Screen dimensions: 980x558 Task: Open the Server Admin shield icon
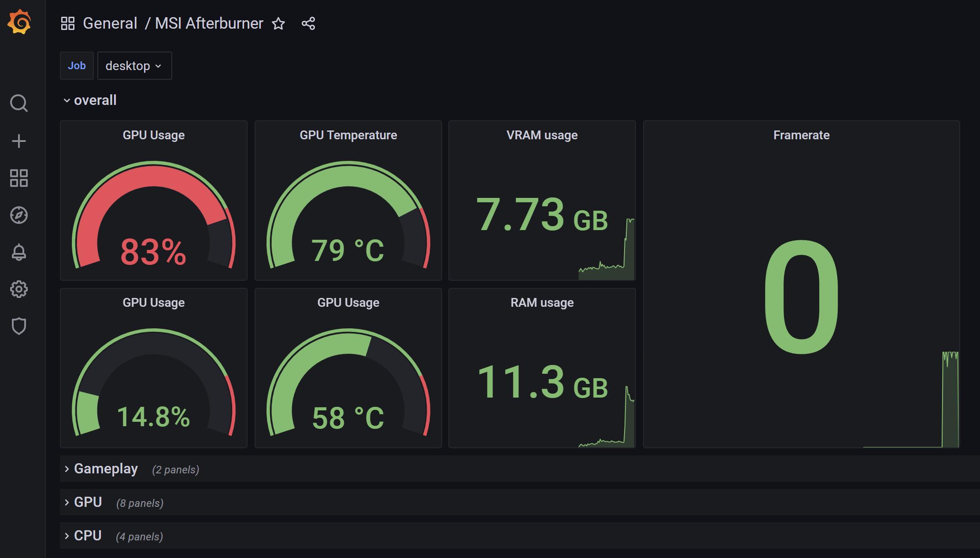(19, 326)
